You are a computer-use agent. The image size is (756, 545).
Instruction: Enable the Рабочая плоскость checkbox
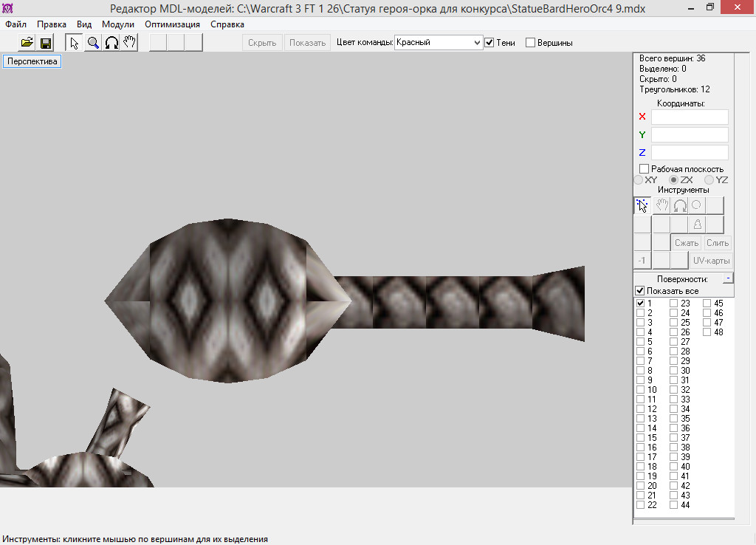pos(644,169)
